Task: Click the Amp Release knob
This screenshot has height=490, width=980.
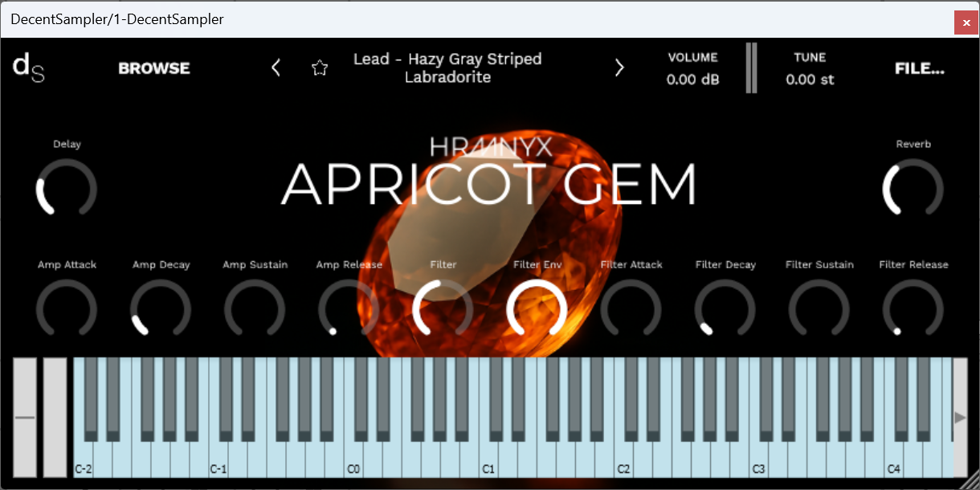Action: click(349, 309)
